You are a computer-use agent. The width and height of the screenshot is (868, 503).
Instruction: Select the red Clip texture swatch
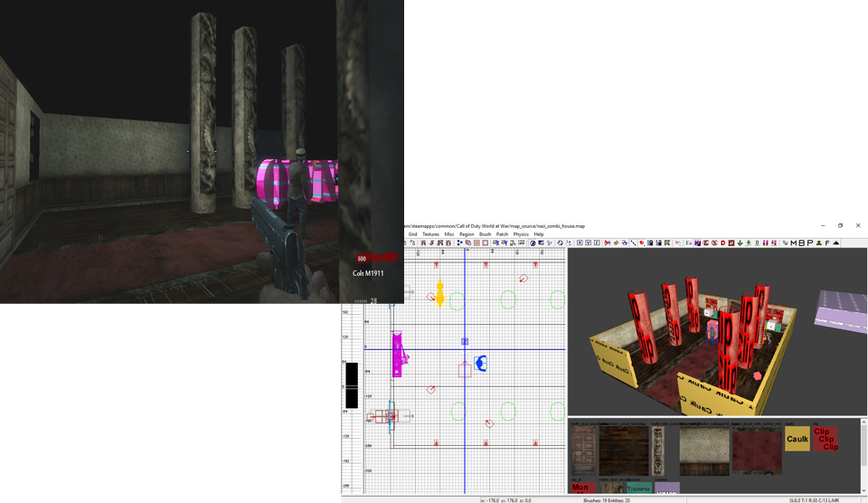[826, 439]
